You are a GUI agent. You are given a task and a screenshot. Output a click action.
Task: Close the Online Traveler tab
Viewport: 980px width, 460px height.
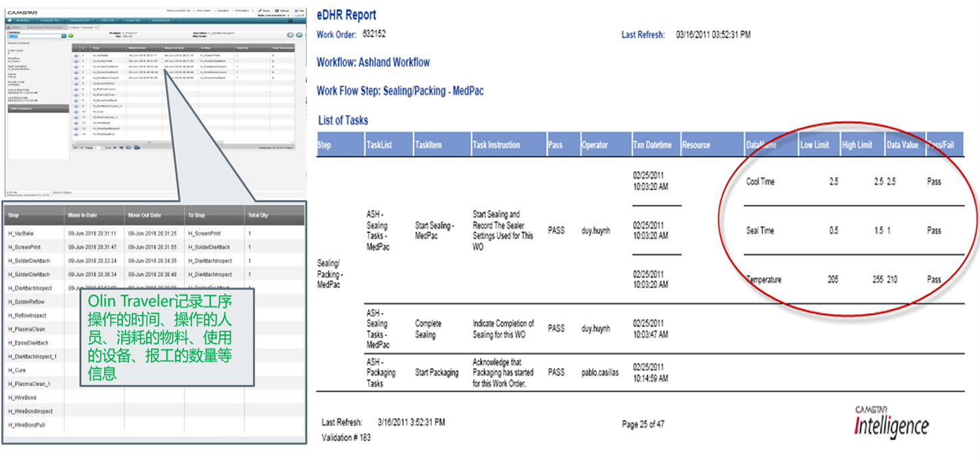tap(96, 27)
